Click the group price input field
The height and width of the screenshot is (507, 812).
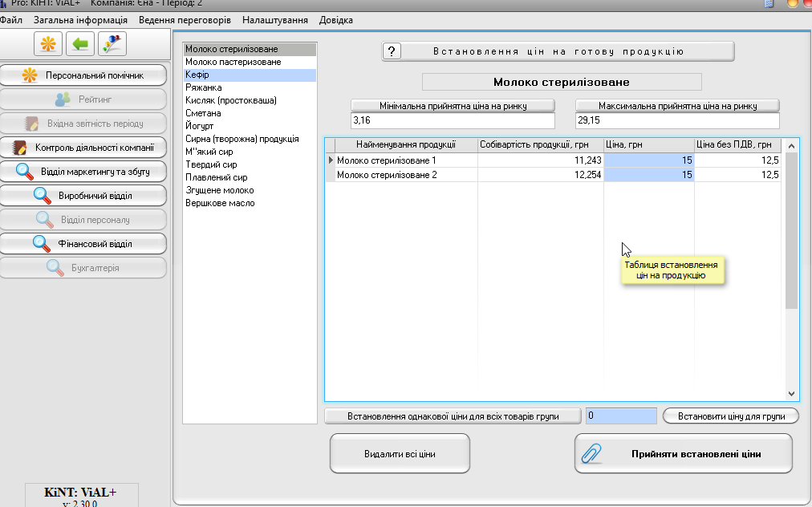(621, 416)
